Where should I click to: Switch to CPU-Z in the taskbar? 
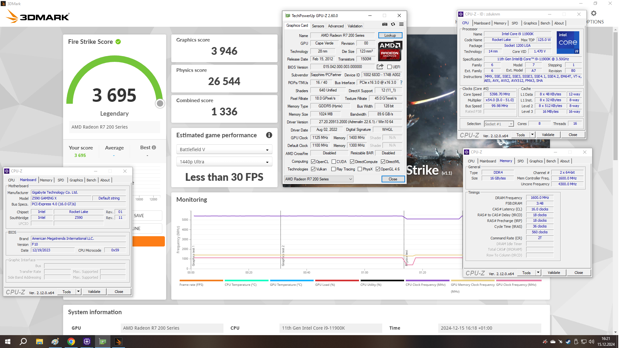[87, 342]
